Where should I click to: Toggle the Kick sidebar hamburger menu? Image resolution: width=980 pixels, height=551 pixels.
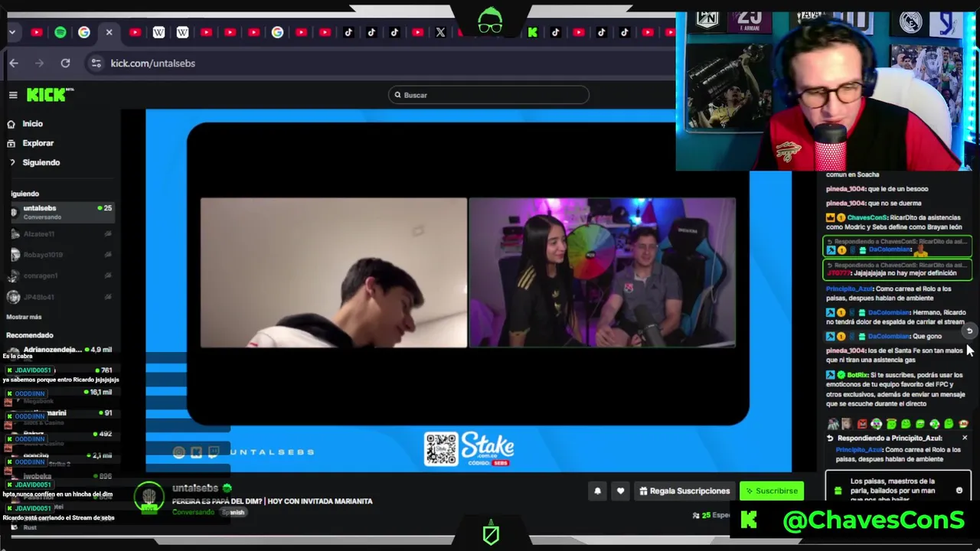pyautogui.click(x=13, y=95)
